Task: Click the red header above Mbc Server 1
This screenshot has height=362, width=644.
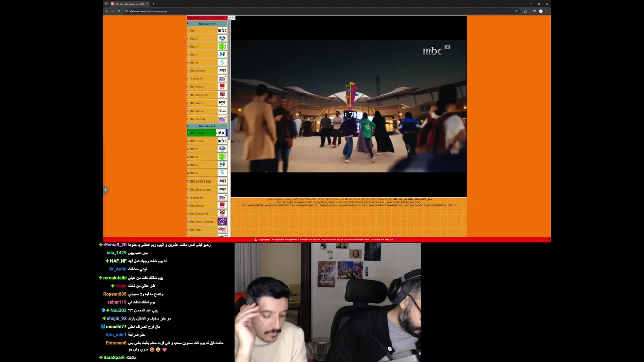Action: [x=207, y=18]
